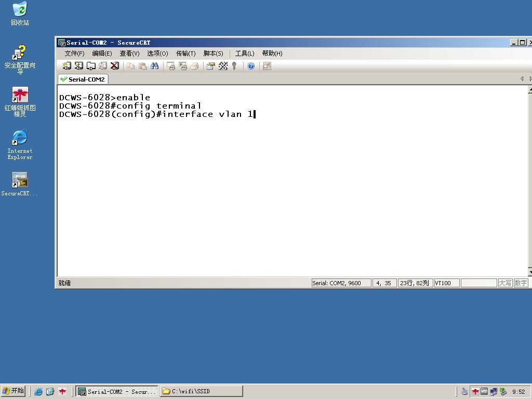Open the 查看(V) menu

click(129, 54)
